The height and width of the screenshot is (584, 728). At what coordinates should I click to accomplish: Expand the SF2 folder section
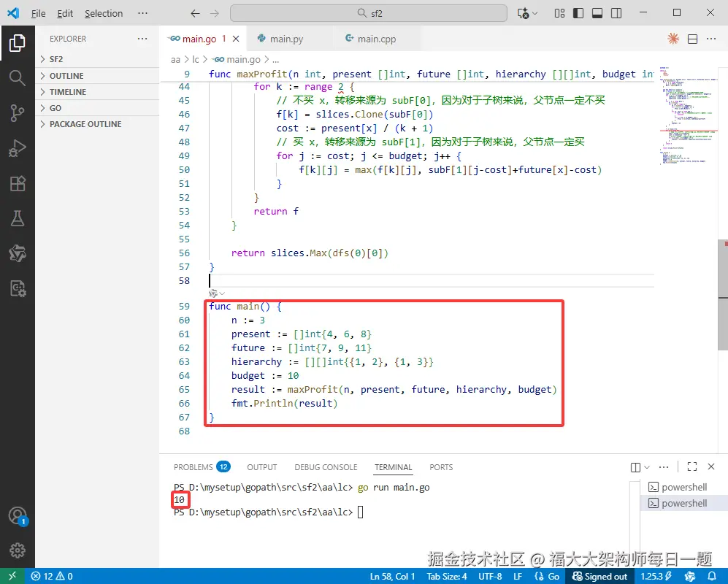tap(97, 59)
